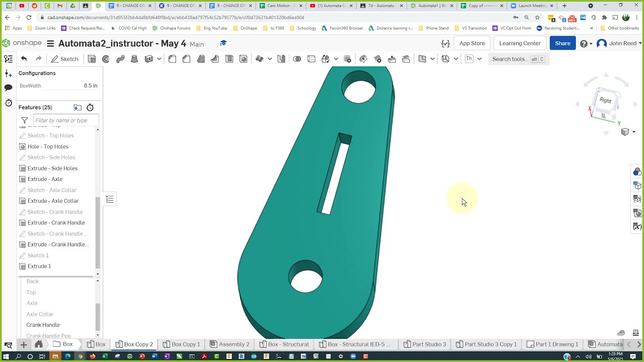Select the Fillet tool icon
The height and width of the screenshot is (362, 644).
pyautogui.click(x=172, y=59)
